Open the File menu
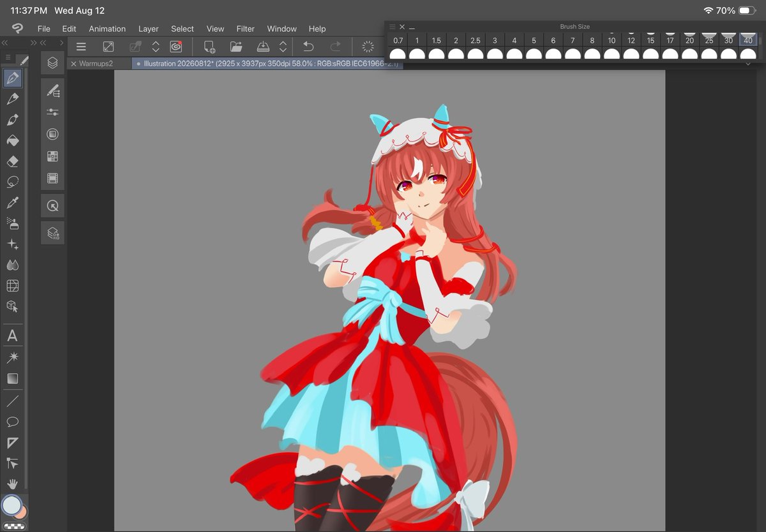 click(x=43, y=29)
